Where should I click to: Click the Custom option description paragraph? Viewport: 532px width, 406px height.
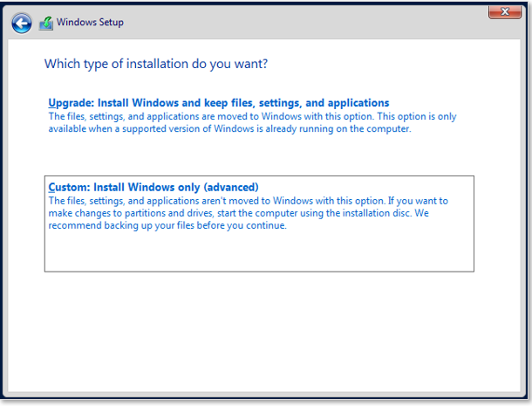tap(248, 213)
